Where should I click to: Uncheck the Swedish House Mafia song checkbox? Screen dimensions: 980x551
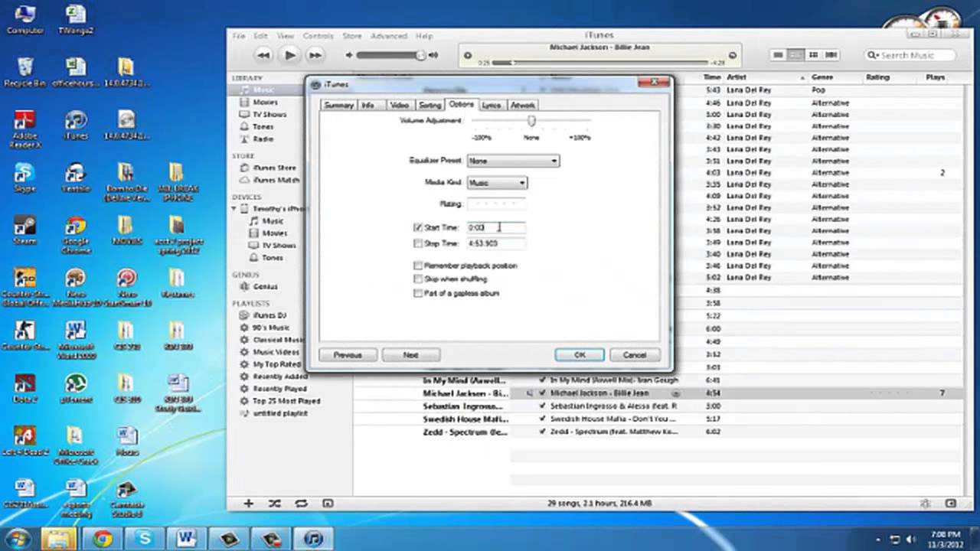click(543, 419)
